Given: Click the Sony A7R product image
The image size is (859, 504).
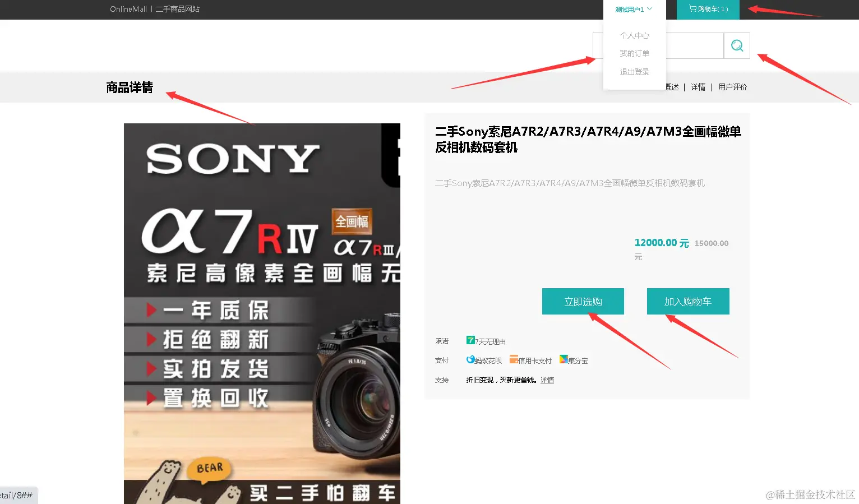Looking at the screenshot, I should point(262,313).
